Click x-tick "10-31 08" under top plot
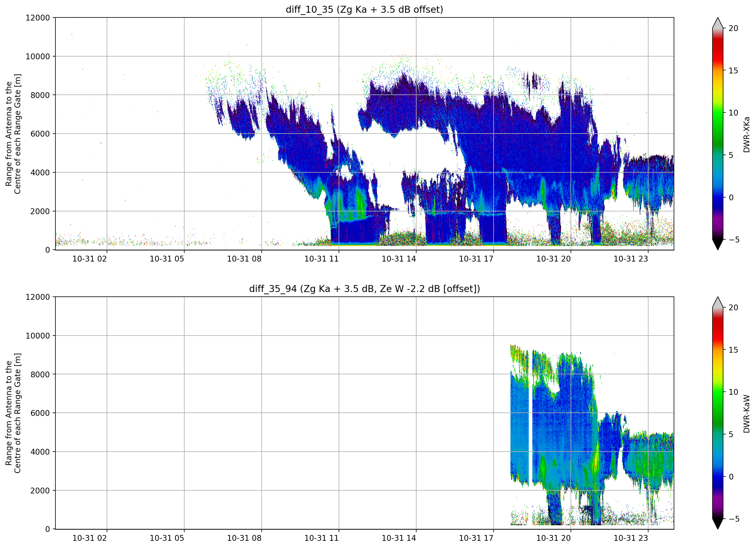Viewport: 756px width, 548px height. tap(244, 259)
